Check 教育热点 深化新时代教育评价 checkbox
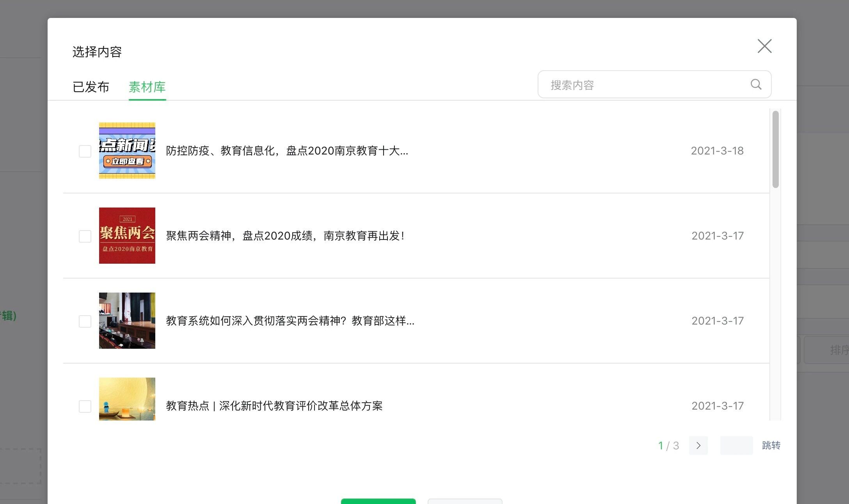Image resolution: width=849 pixels, height=504 pixels. point(85,406)
